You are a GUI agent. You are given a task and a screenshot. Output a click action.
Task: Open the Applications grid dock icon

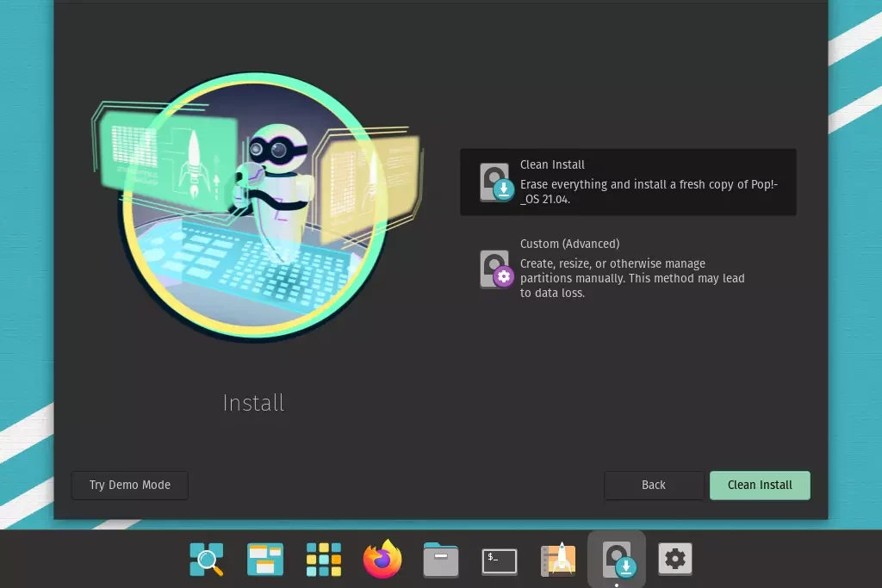click(x=324, y=560)
